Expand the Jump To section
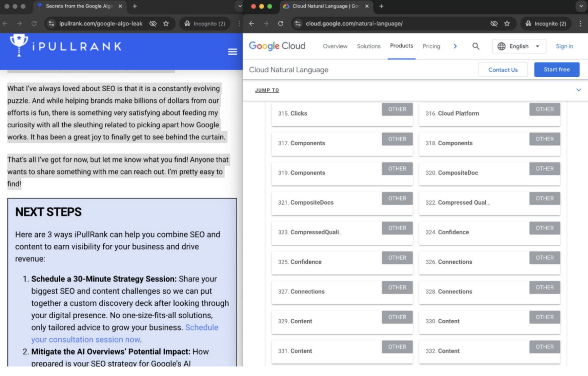 pos(579,90)
